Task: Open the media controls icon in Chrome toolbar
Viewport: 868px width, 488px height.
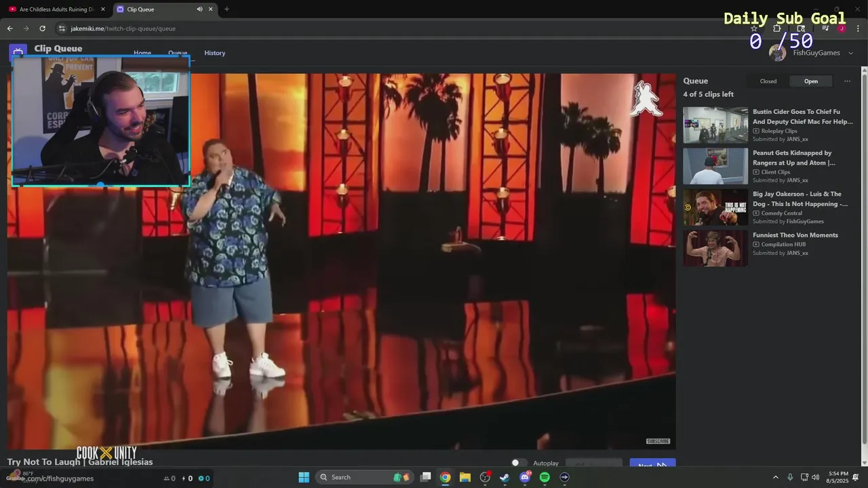Action: [x=825, y=28]
